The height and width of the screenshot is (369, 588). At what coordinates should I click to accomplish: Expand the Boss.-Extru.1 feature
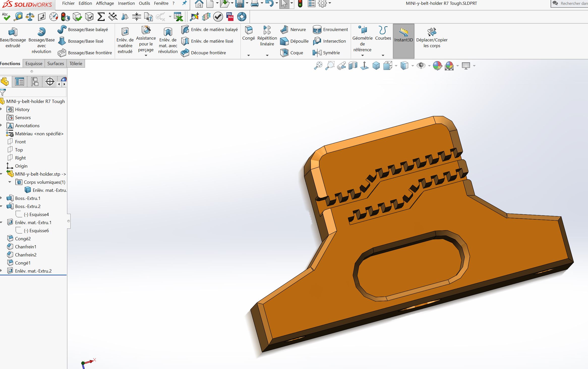click(x=1, y=198)
